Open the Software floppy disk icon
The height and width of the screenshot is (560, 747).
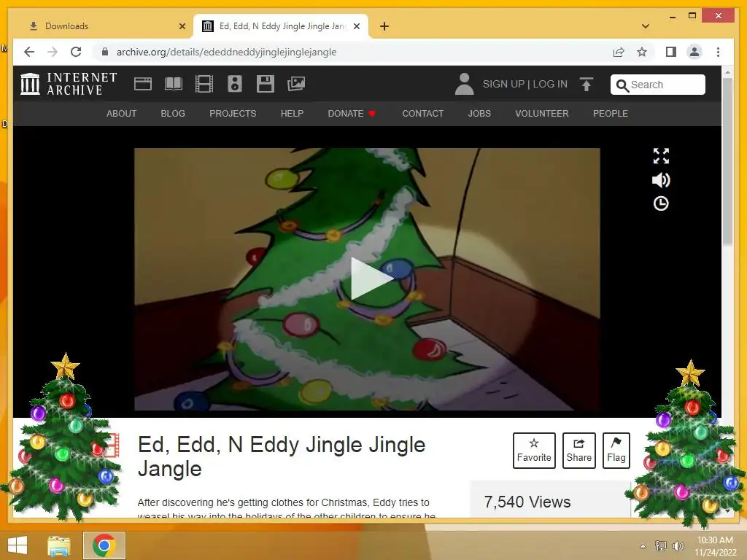tap(266, 84)
